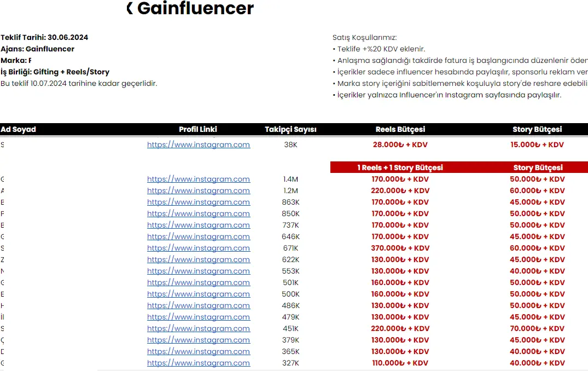Open Instagram link for 327K follower row
This screenshot has height=371, width=588.
pos(199,363)
